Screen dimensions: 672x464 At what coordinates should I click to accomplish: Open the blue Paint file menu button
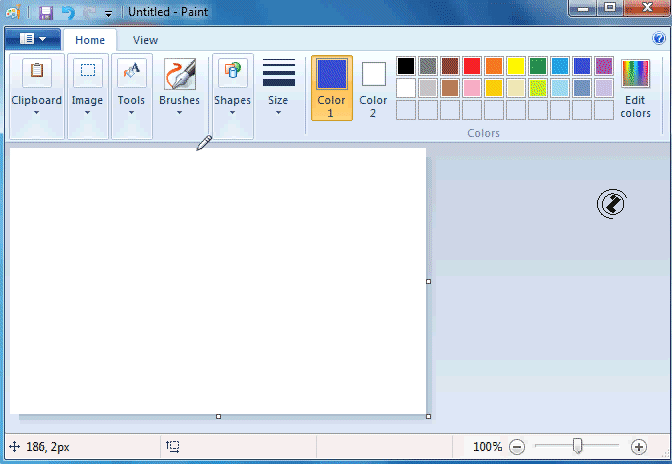(x=33, y=40)
